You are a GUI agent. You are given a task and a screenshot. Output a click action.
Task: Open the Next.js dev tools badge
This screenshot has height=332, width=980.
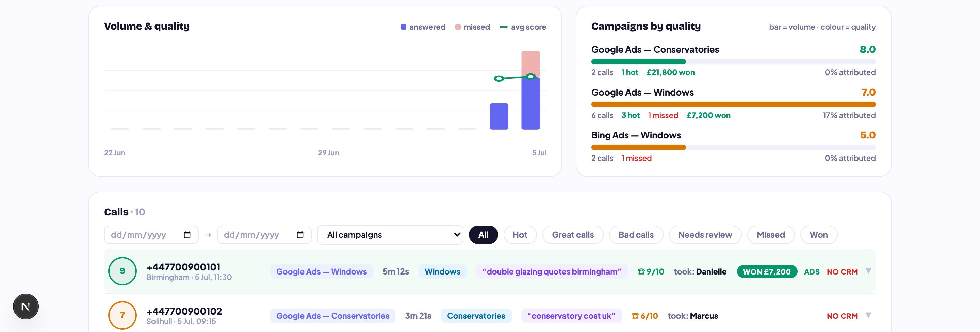[x=26, y=306]
